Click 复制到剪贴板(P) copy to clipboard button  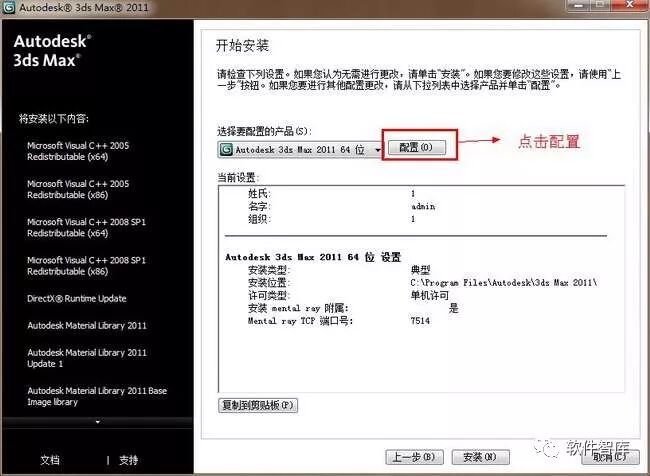tap(258, 405)
